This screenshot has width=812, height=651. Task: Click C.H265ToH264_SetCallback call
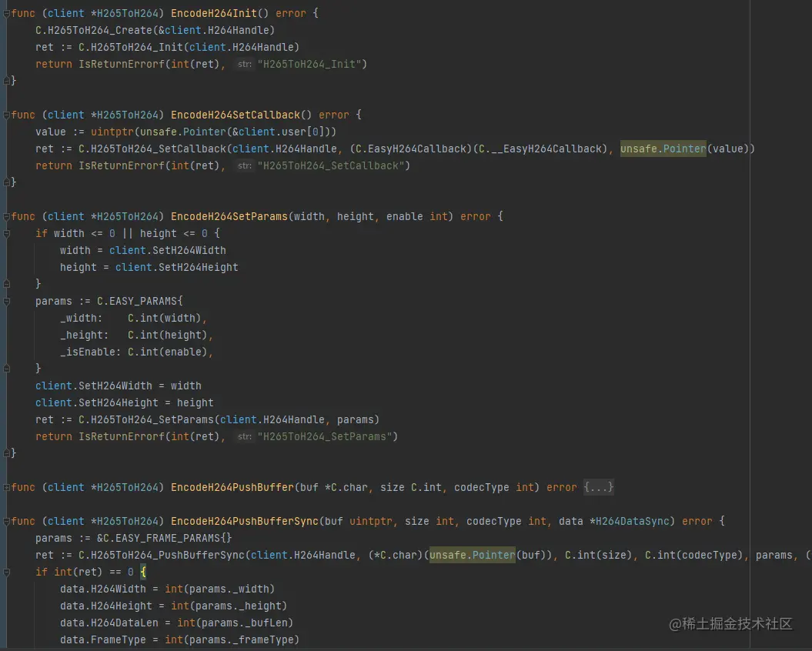152,149
